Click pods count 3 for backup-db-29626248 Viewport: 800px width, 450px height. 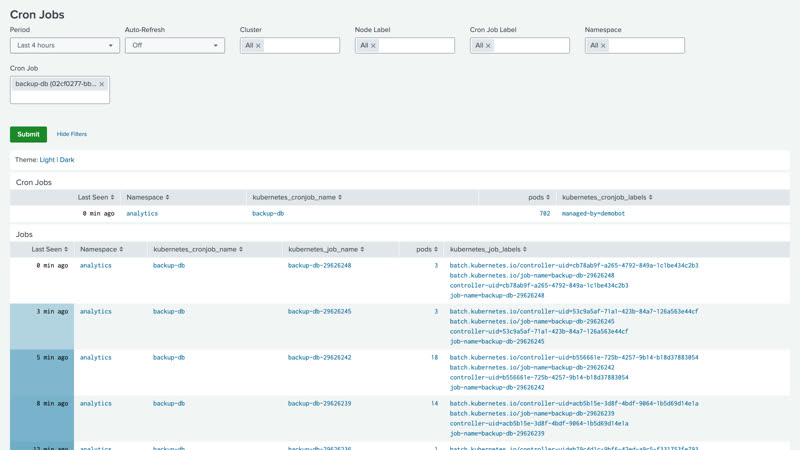(x=436, y=265)
